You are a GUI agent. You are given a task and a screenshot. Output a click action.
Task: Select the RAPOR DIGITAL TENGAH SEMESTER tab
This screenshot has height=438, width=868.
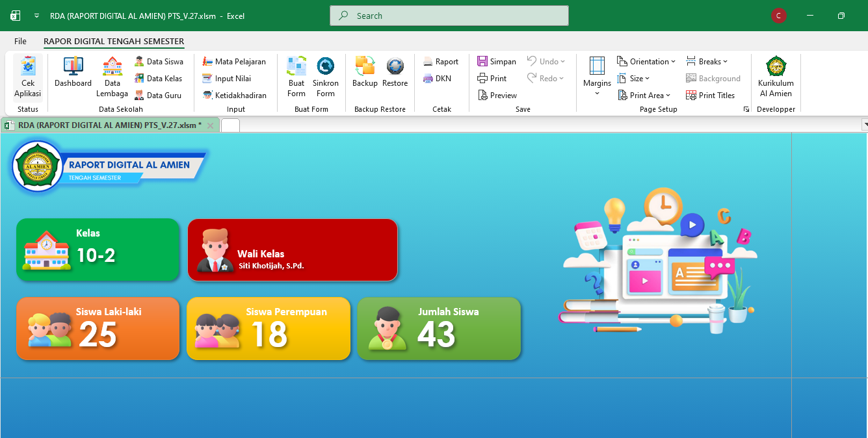point(114,41)
